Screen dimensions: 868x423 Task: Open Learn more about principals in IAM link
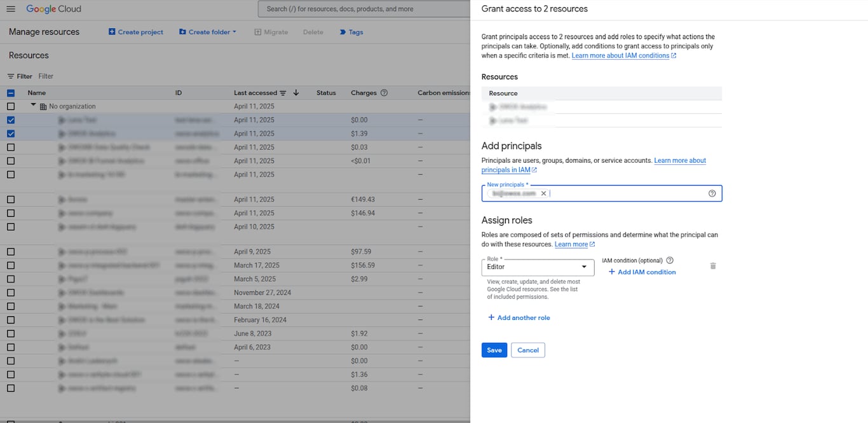593,165
